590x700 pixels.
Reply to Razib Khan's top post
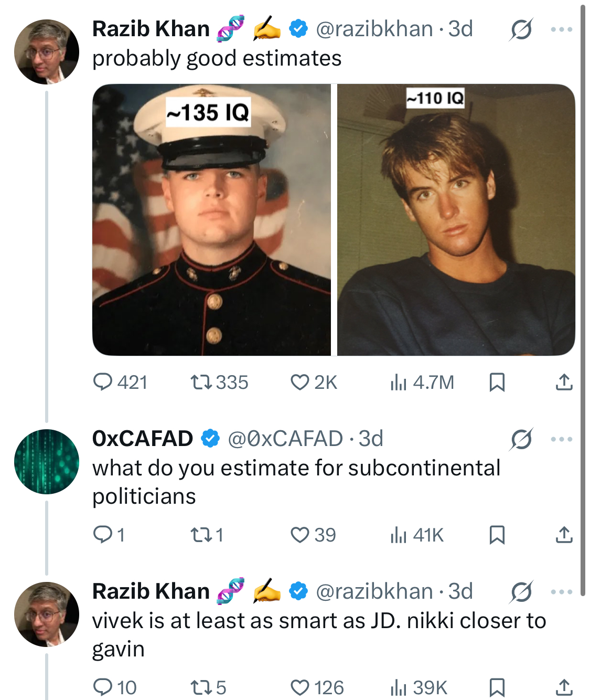[x=103, y=382]
